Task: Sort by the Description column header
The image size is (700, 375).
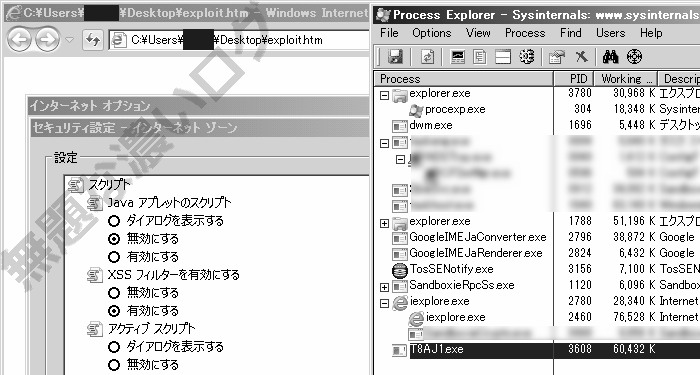Action: coord(679,79)
